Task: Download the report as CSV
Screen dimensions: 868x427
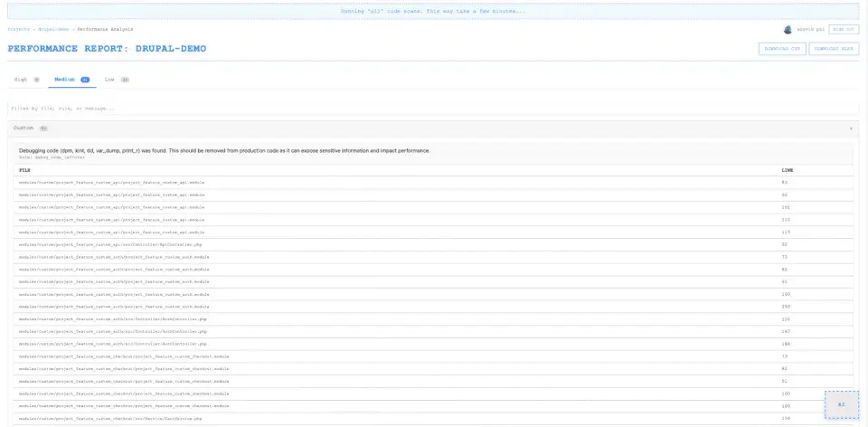Action: click(x=782, y=49)
